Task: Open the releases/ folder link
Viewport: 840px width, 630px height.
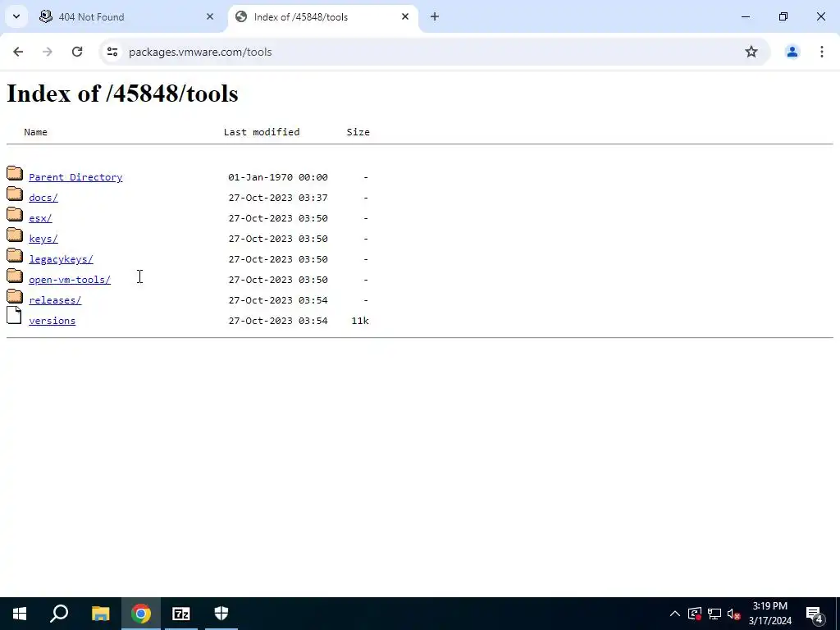Action: click(55, 300)
